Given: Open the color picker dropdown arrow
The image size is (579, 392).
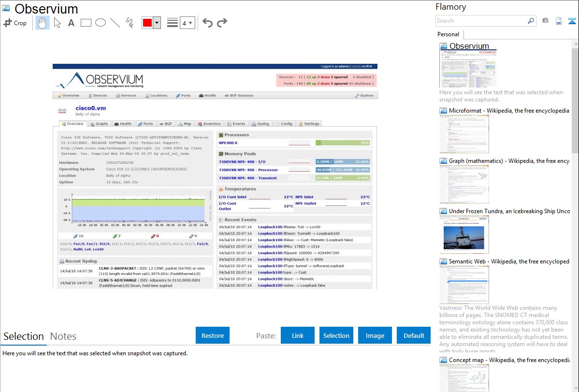Looking at the screenshot, I should [157, 23].
